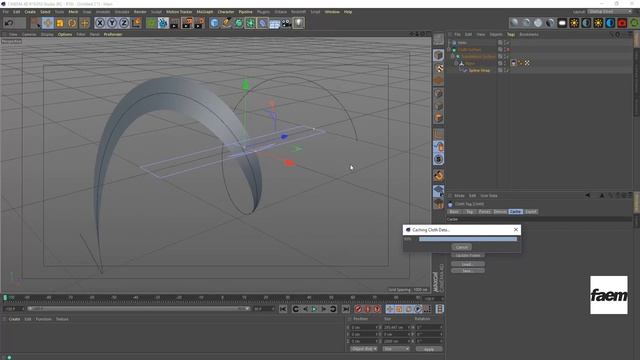This screenshot has height=360, width=640.
Task: Click the Apply coordinates button
Action: coord(429,349)
